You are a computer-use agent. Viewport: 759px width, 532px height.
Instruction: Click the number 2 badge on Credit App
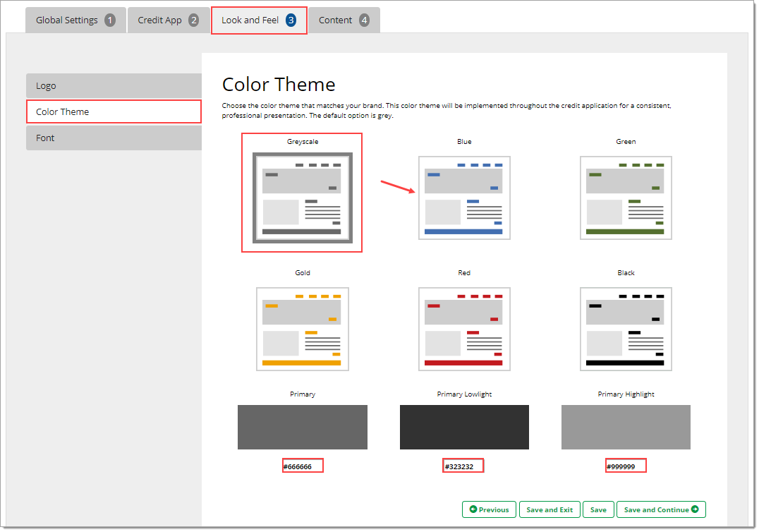pos(193,20)
